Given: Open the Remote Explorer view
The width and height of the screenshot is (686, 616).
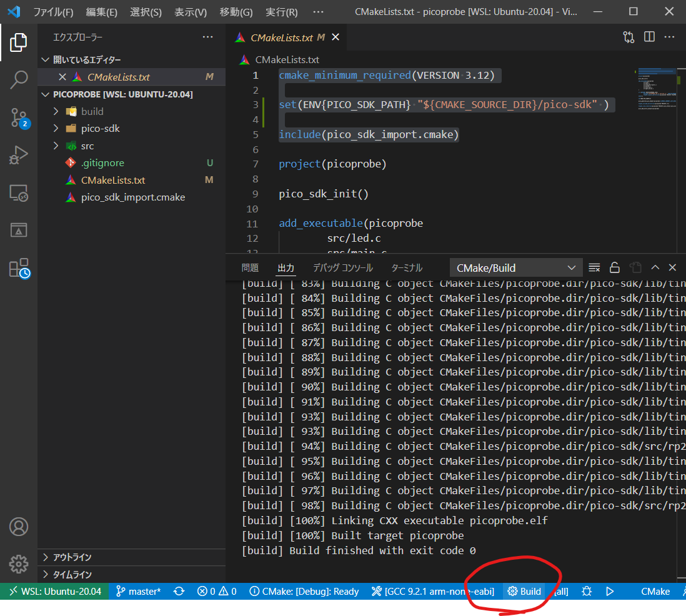Looking at the screenshot, I should 18,193.
